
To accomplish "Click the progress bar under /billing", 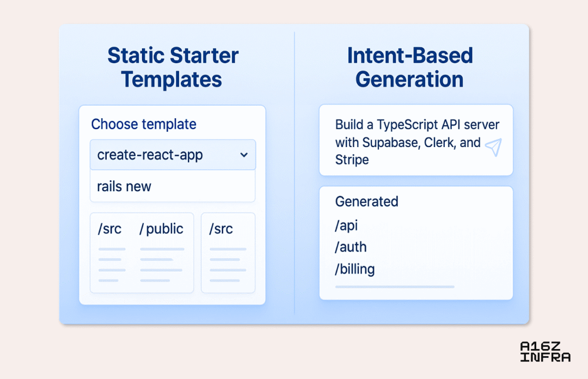I will coord(395,286).
